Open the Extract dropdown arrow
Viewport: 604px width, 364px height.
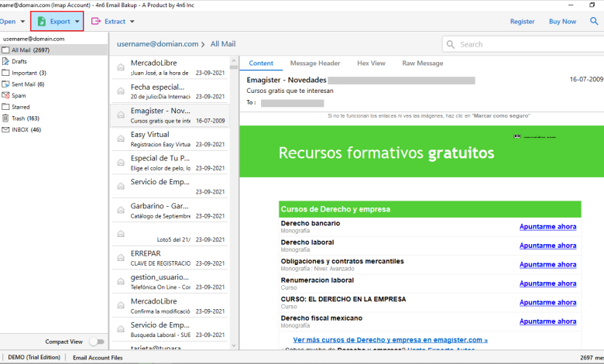tap(132, 22)
